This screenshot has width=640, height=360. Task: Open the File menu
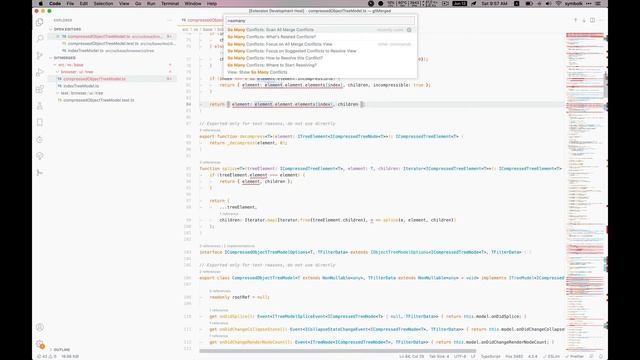tap(70, 3)
